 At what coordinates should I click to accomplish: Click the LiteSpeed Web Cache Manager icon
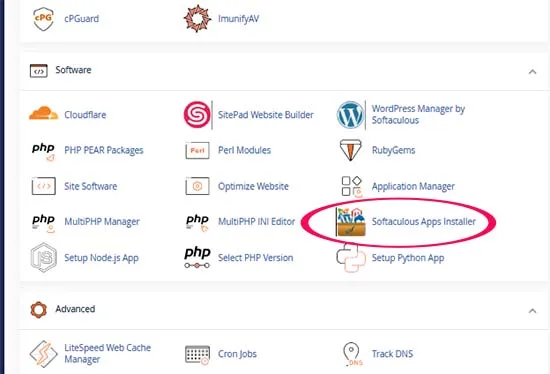tap(43, 354)
